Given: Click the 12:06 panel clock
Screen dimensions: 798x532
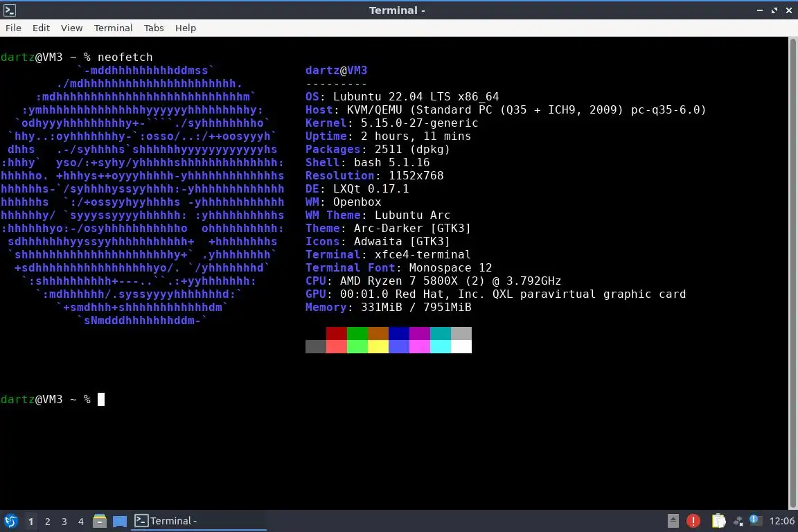Looking at the screenshot, I should [781, 521].
